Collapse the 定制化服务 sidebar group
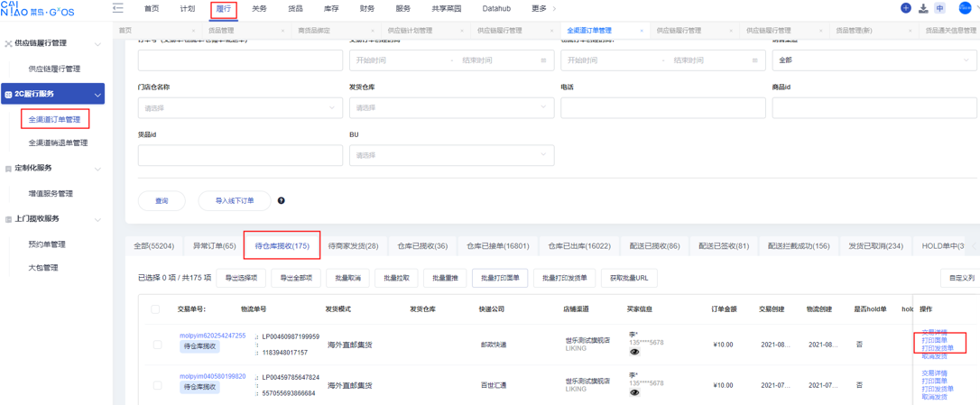The width and height of the screenshot is (980, 405). [97, 169]
